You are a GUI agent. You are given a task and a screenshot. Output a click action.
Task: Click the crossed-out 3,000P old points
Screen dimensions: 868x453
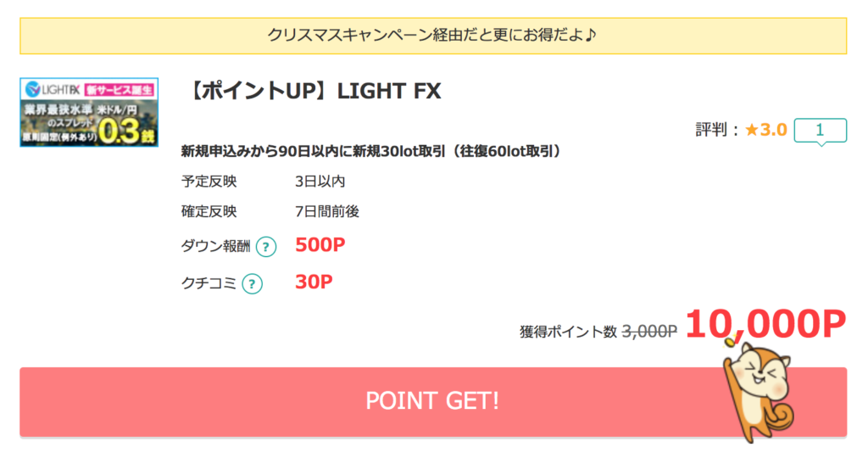pos(649,331)
